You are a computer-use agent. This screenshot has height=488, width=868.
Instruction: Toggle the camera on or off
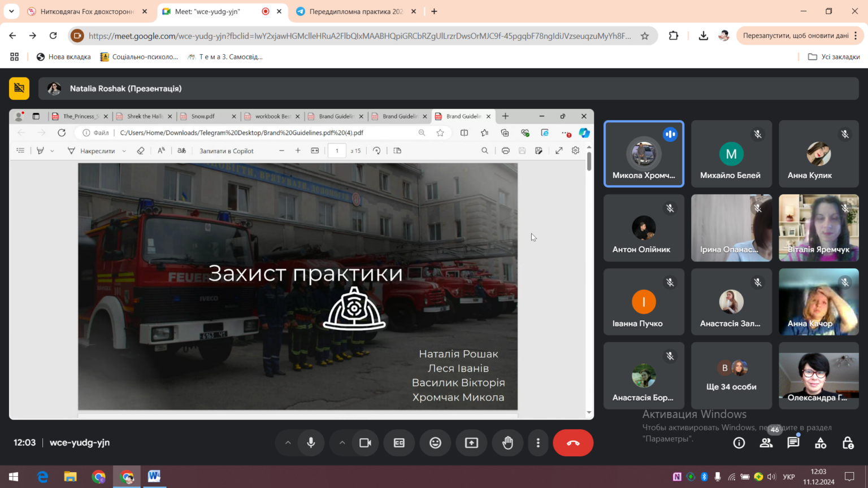(x=365, y=443)
